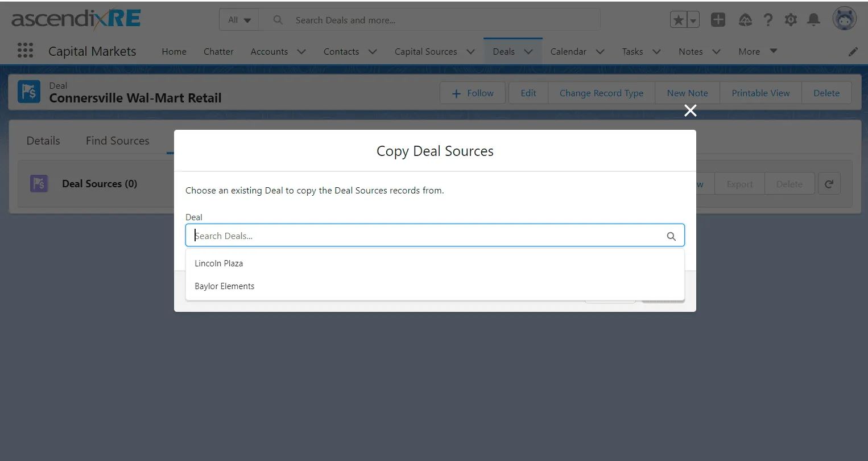This screenshot has width=868, height=461.
Task: Click the Deal record icon in header
Action: tap(29, 92)
